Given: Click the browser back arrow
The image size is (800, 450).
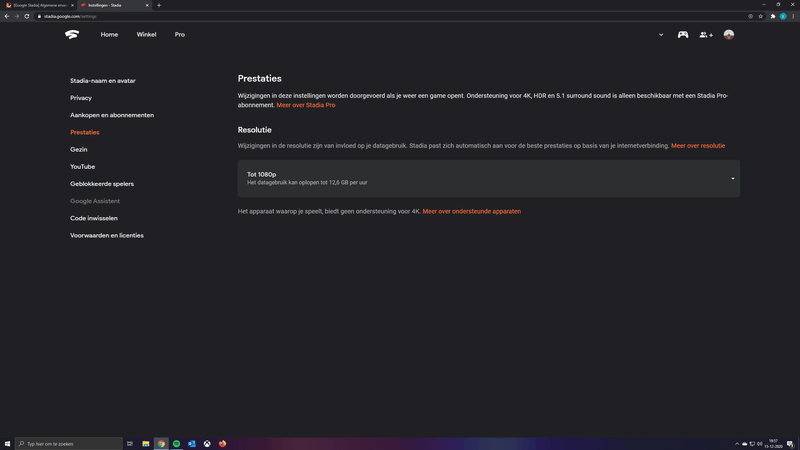Looking at the screenshot, I should click(x=7, y=16).
